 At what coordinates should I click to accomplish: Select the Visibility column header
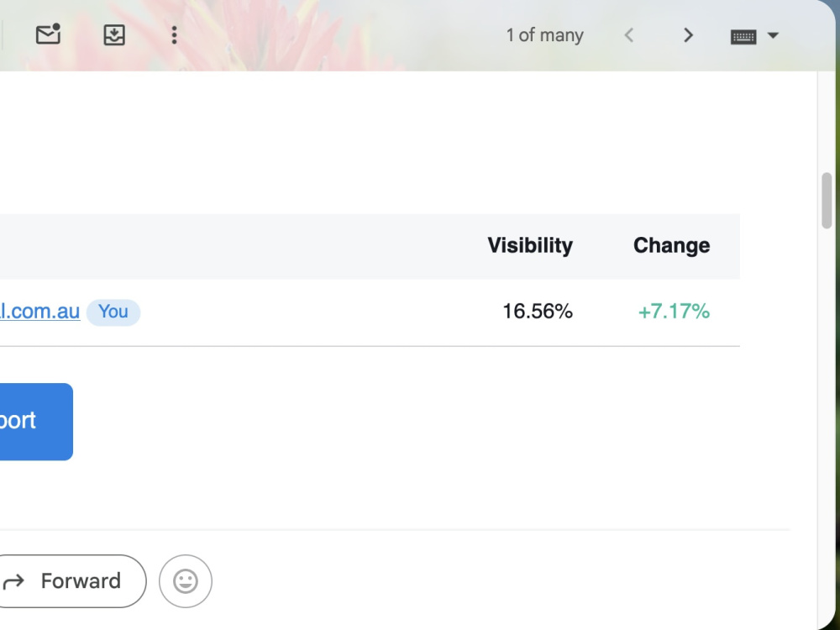[x=530, y=245]
